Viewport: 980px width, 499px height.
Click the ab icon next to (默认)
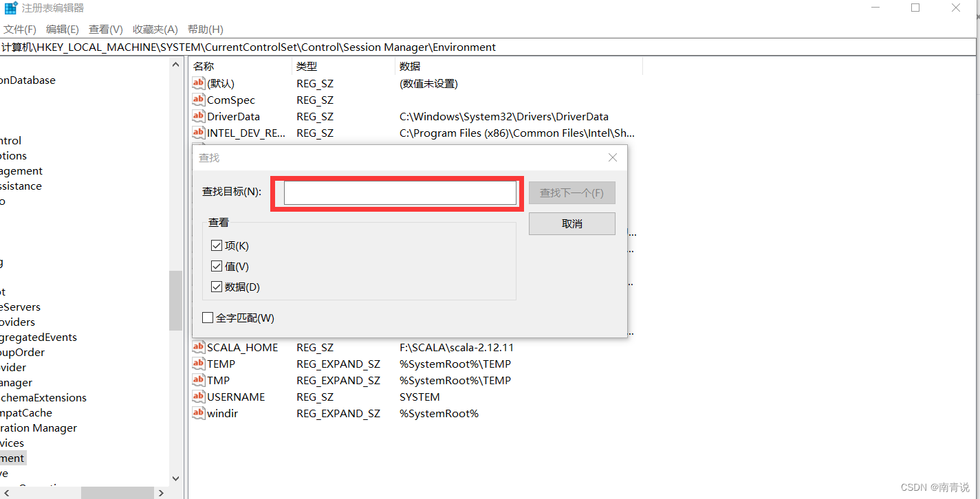click(199, 83)
